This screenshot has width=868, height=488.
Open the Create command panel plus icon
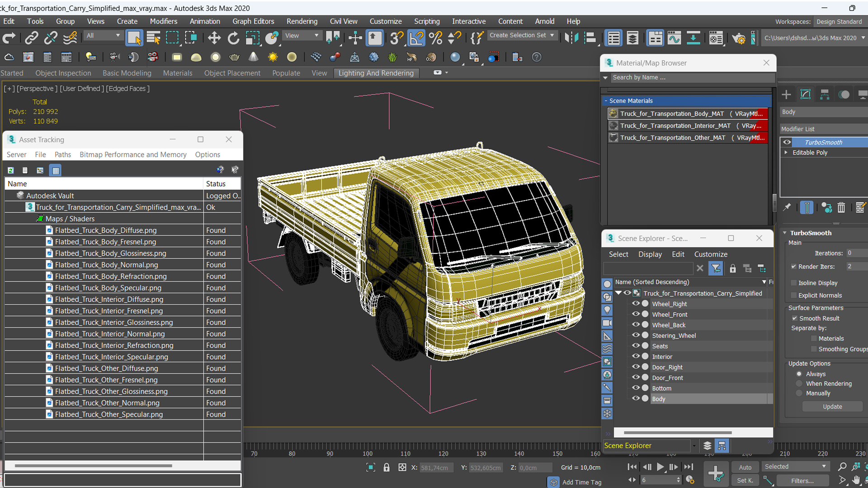786,94
